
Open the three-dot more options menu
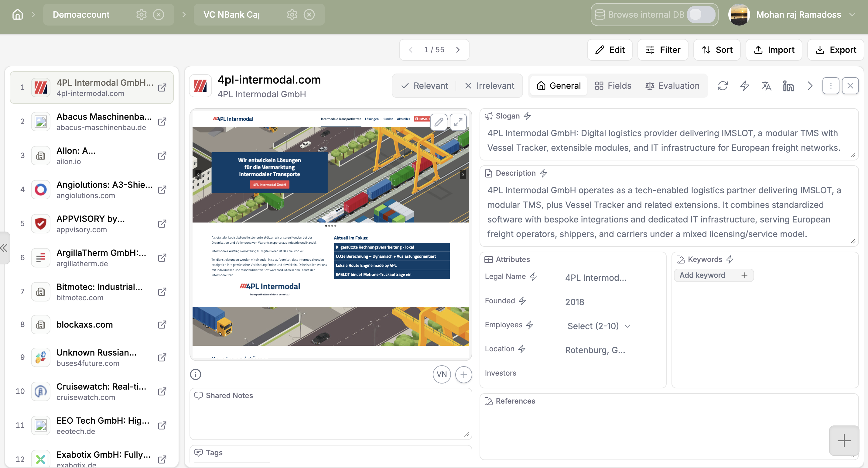coord(831,86)
